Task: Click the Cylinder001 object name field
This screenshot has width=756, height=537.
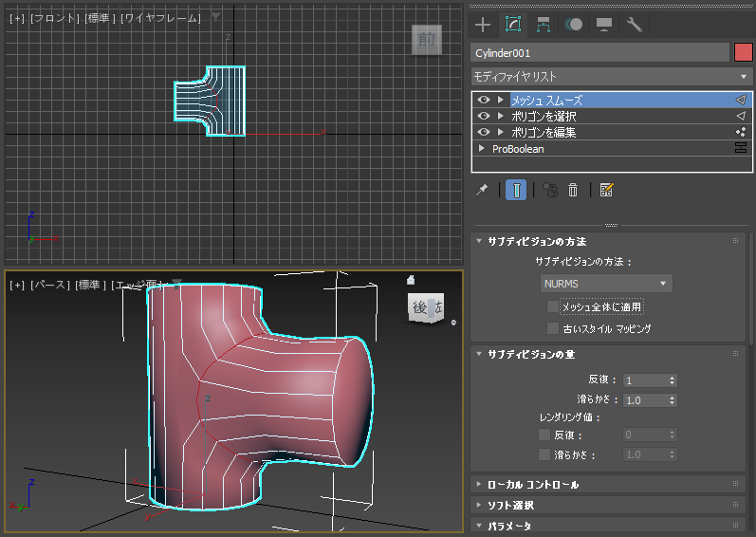Action: point(599,52)
